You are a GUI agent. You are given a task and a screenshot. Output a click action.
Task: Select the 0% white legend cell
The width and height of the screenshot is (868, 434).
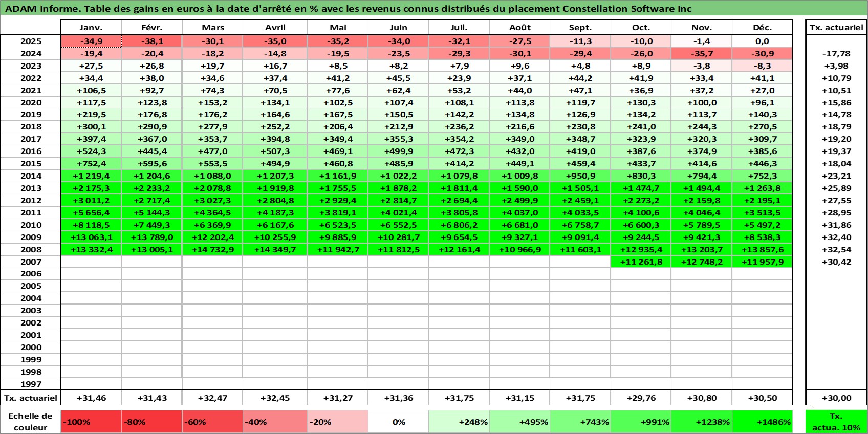coord(398,422)
